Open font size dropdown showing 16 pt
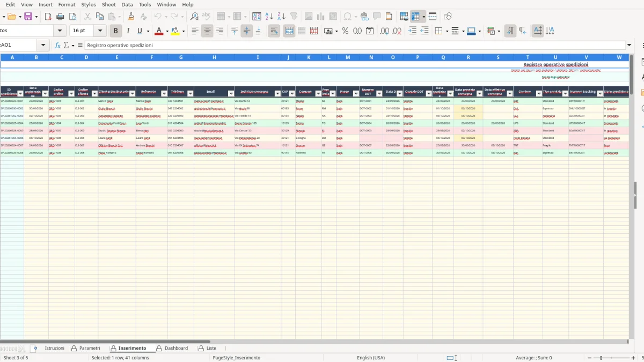Viewport: 644px width, 362px height. [100, 31]
